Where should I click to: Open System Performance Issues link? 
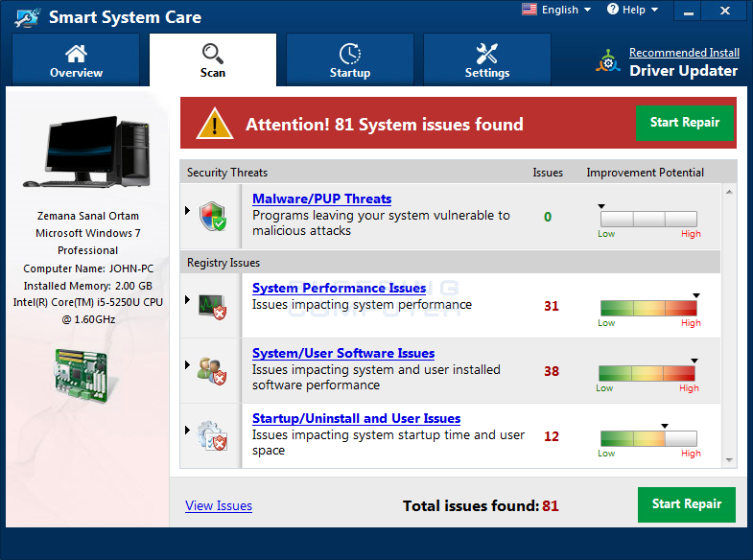point(339,288)
